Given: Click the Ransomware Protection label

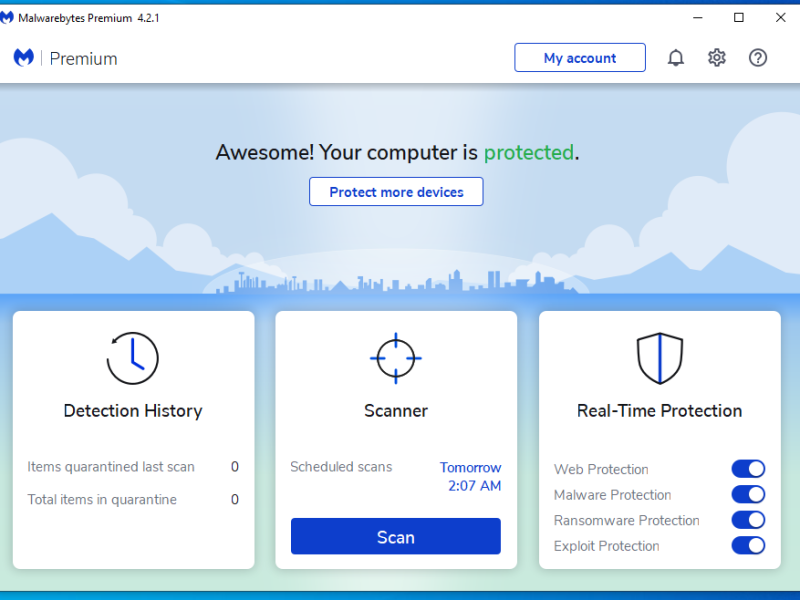Looking at the screenshot, I should tap(627, 520).
